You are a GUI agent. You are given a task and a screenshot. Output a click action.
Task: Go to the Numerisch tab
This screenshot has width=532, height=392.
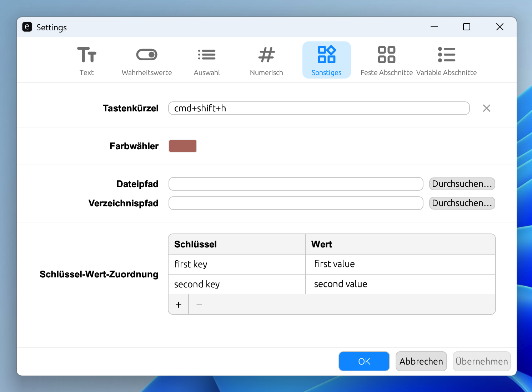click(x=267, y=60)
